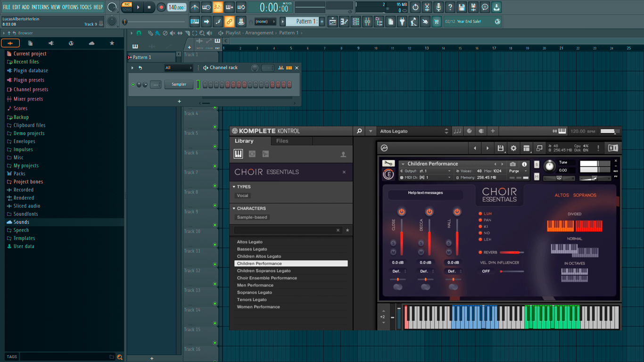The width and height of the screenshot is (644, 362).
Task: Mute the Sampler channel green LED
Action: 133,85
